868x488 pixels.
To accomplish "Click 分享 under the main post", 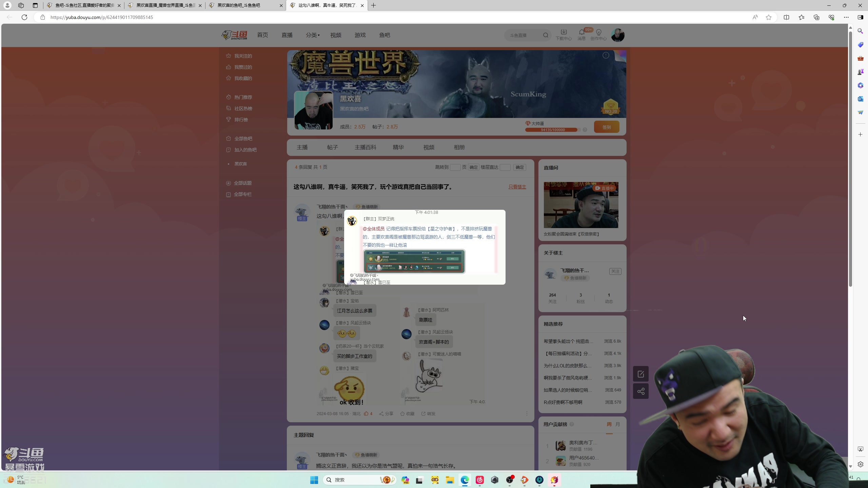I will click(386, 413).
